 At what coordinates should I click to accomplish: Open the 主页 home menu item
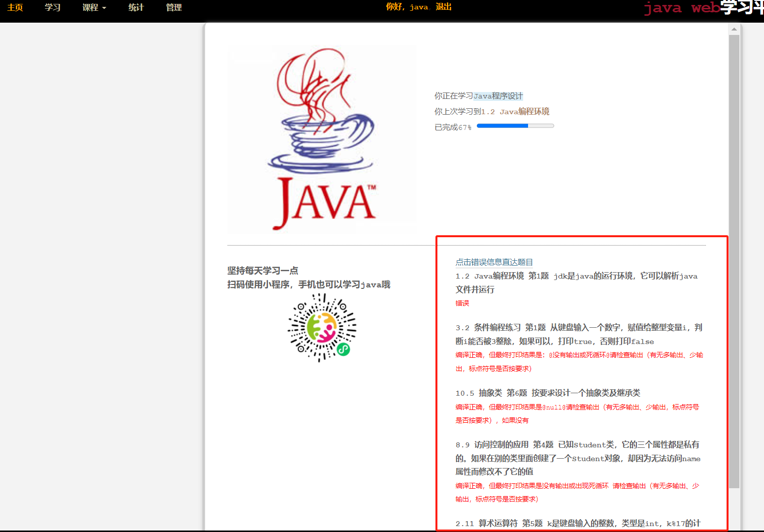pos(15,7)
